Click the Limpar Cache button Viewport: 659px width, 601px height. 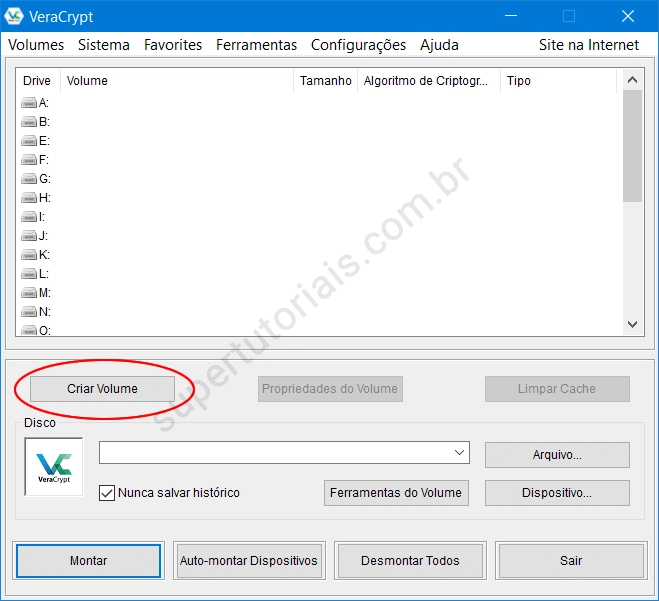[x=557, y=389]
